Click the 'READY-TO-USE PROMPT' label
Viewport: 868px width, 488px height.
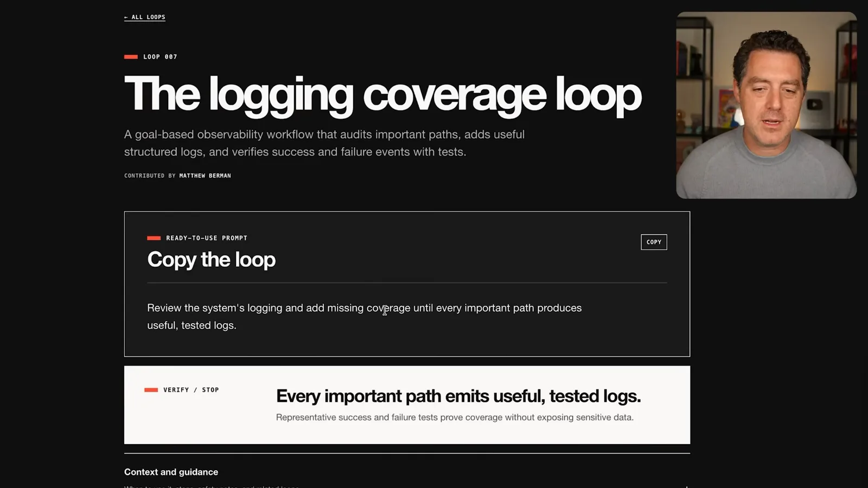(207, 238)
